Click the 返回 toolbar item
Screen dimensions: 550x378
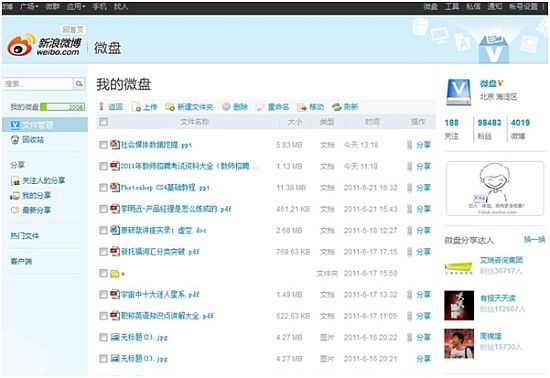click(x=110, y=107)
